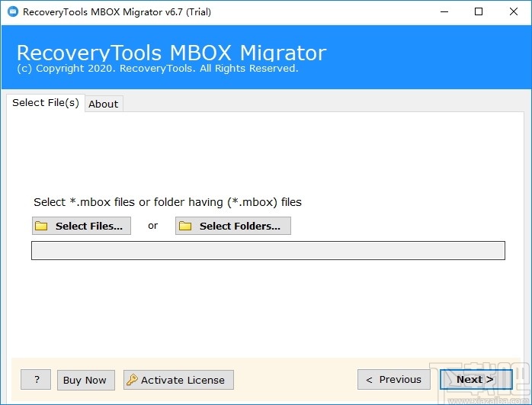Click the folder icon on Select Folders
The image size is (532, 405).
(185, 226)
